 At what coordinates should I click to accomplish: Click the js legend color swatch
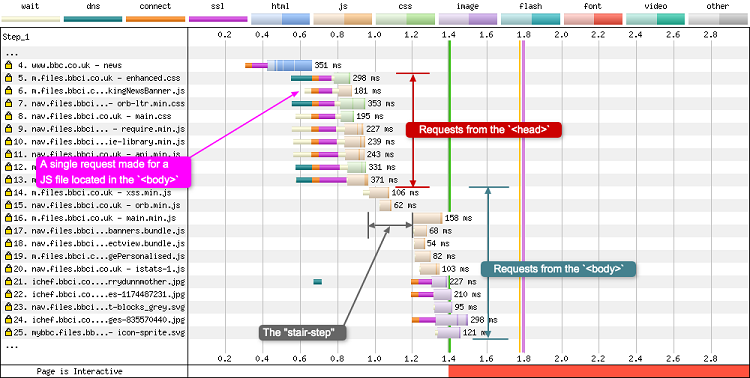[342, 19]
